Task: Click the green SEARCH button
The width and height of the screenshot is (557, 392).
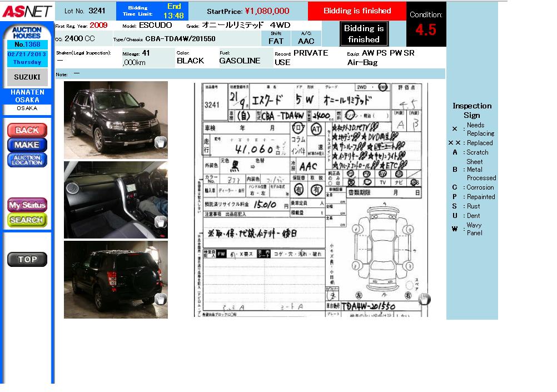Action: click(27, 220)
